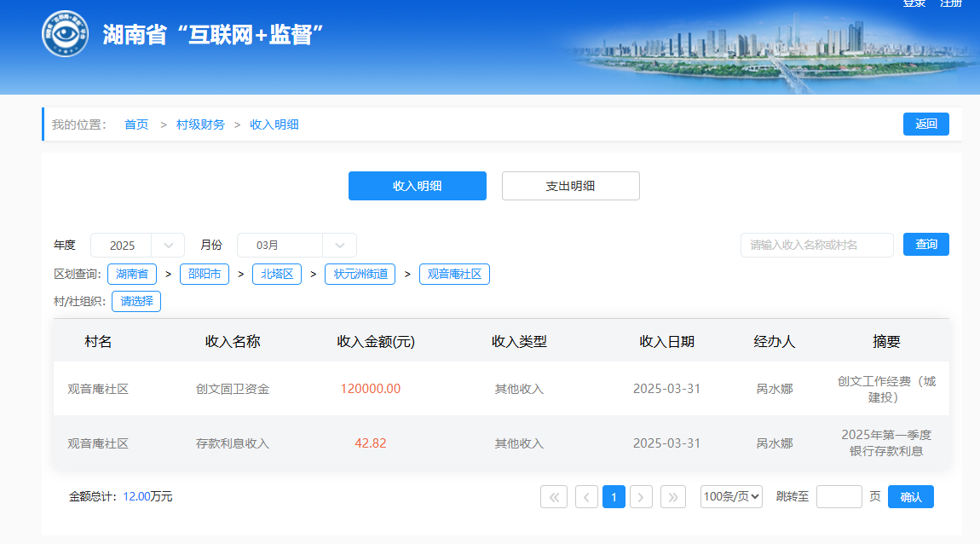
Task: Open the 年度 2025 year dropdown
Action: click(x=137, y=246)
